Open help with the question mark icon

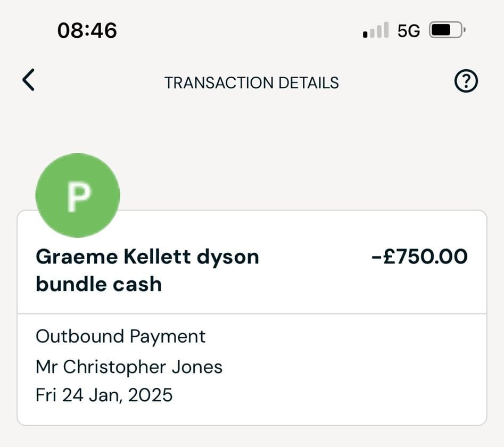tap(466, 81)
